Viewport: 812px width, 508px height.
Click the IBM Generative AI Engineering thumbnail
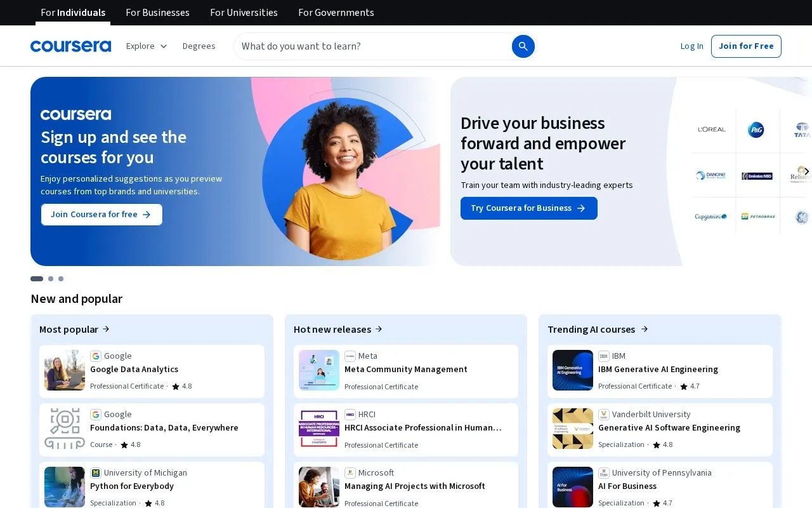573,370
